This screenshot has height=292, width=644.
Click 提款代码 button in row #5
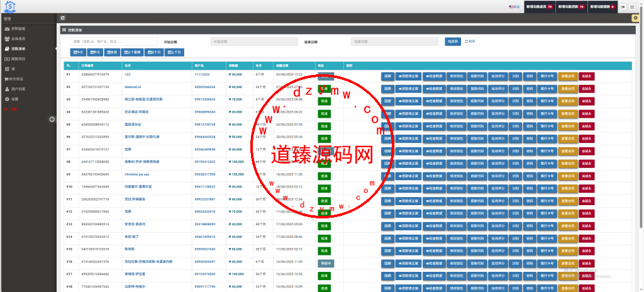coord(477,126)
